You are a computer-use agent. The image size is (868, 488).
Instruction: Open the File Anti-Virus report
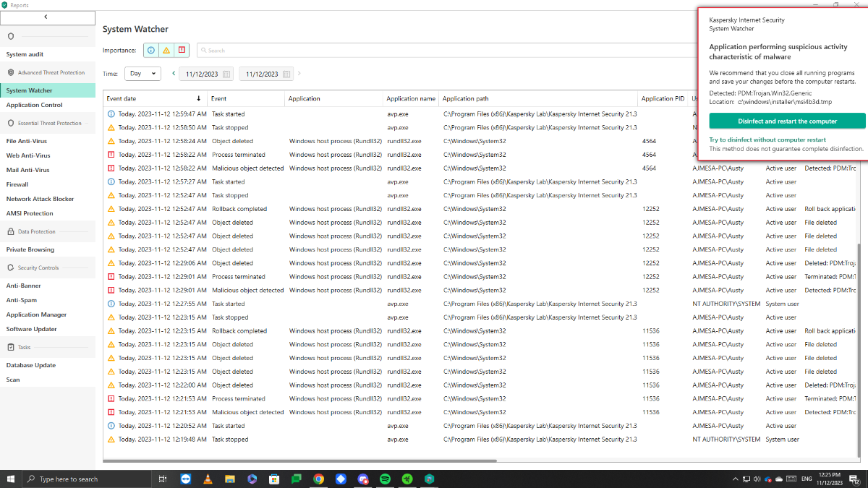(x=26, y=142)
